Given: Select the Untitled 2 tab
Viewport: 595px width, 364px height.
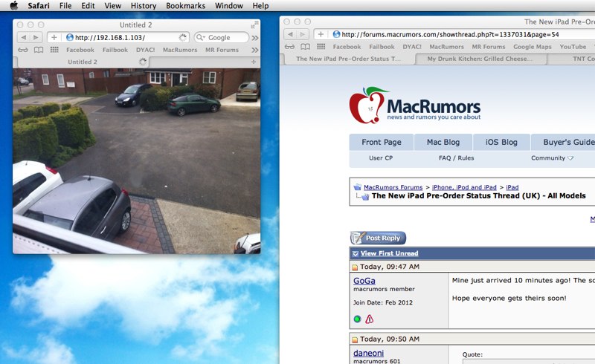Looking at the screenshot, I should pyautogui.click(x=83, y=62).
